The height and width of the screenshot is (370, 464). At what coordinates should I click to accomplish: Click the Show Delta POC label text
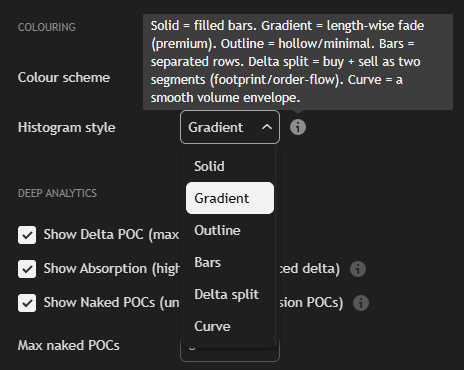point(112,235)
